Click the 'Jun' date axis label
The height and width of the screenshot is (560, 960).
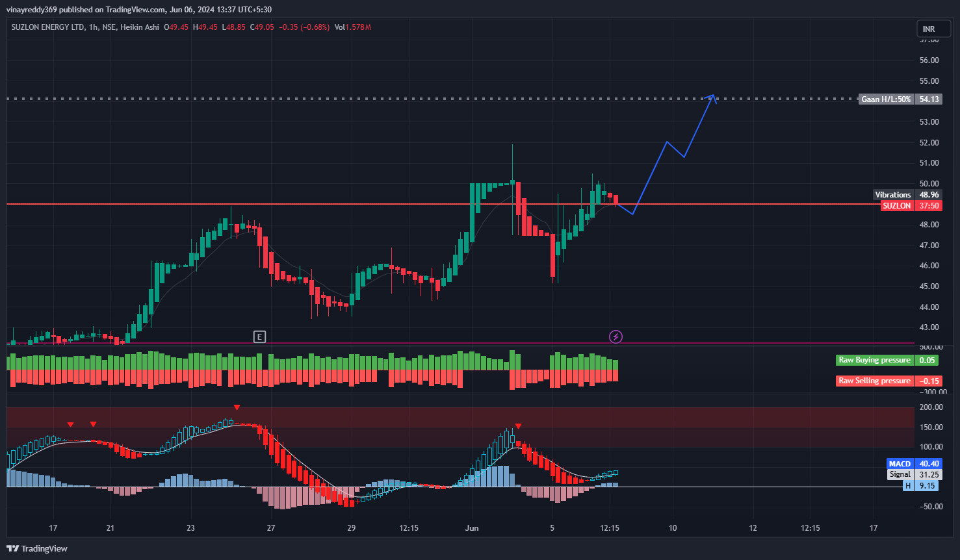[x=472, y=528]
